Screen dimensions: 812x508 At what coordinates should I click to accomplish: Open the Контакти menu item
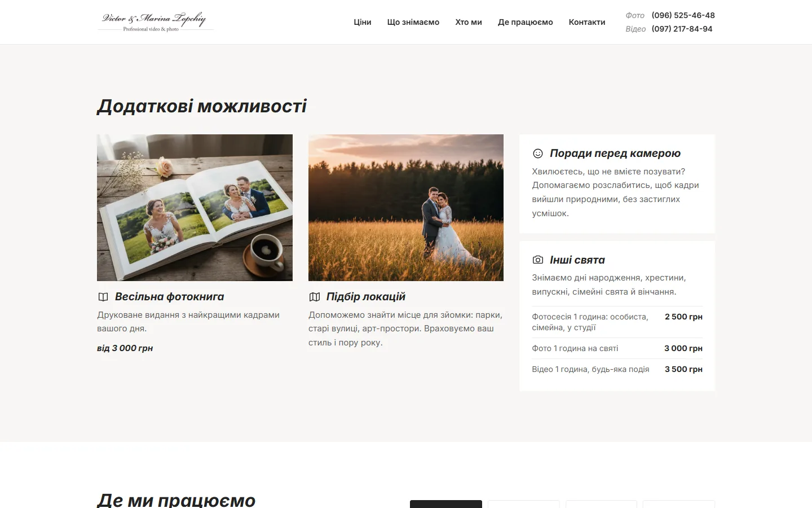587,22
